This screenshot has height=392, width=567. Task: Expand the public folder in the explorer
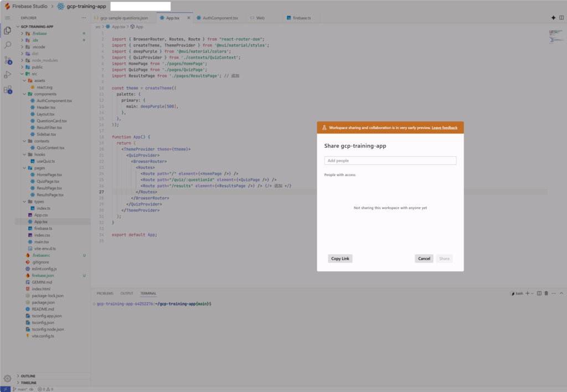37,67
